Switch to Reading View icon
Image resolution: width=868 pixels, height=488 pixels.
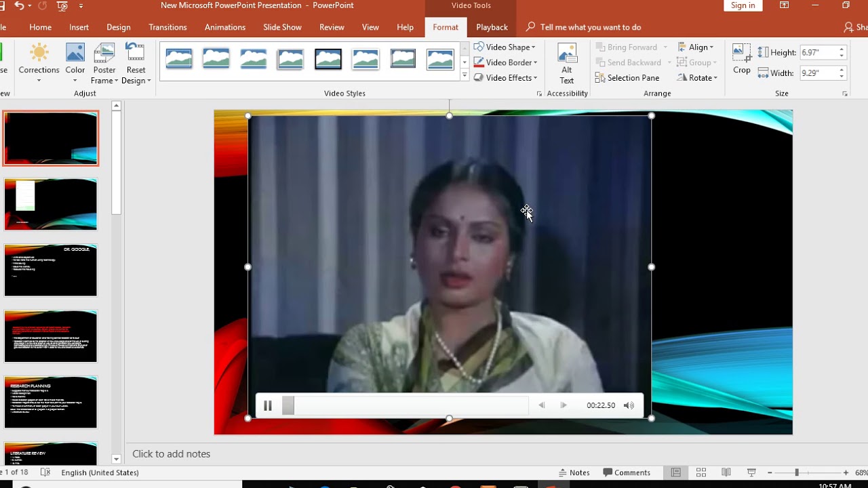726,472
